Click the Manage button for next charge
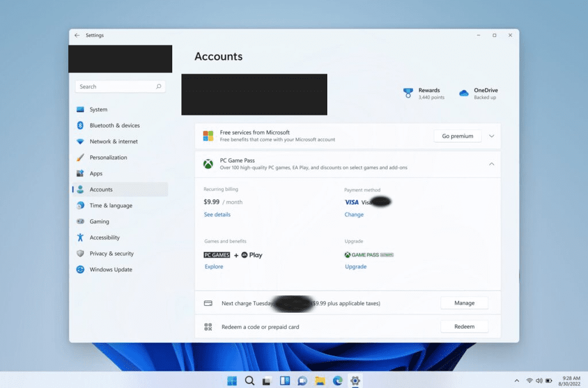The height and width of the screenshot is (388, 588). click(x=464, y=303)
